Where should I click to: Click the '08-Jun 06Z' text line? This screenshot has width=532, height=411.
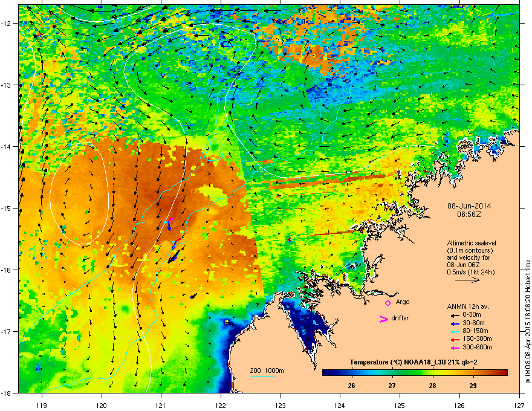(x=462, y=265)
